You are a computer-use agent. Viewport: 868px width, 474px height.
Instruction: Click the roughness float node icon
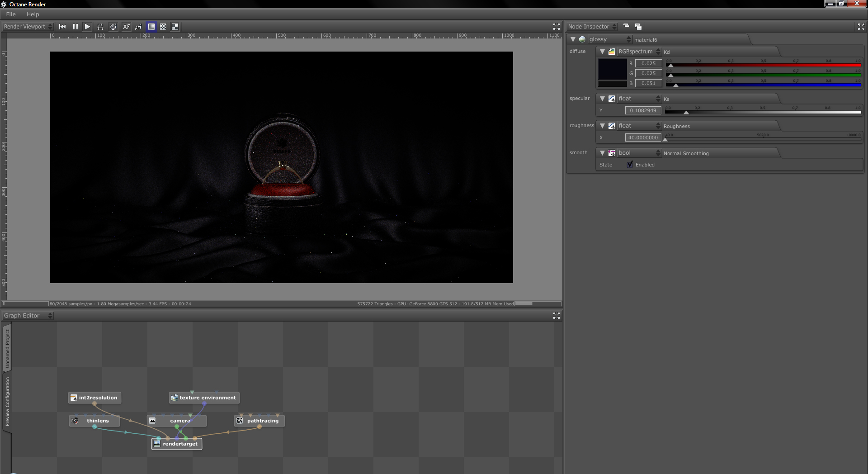point(612,126)
